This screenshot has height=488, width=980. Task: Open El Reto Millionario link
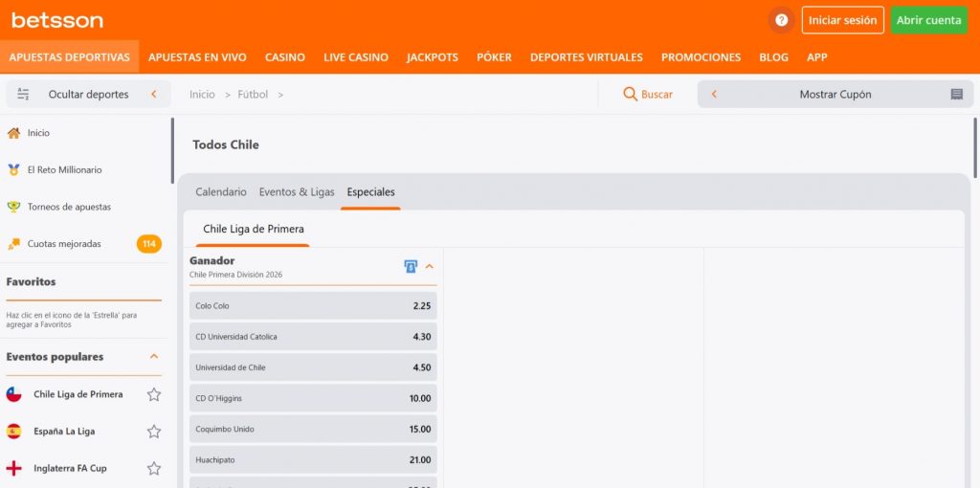(64, 170)
